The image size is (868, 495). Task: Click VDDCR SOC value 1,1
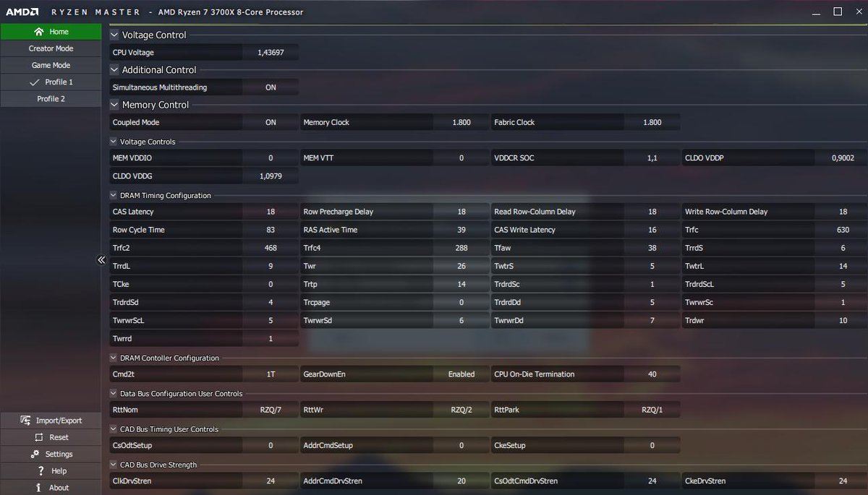coord(652,158)
